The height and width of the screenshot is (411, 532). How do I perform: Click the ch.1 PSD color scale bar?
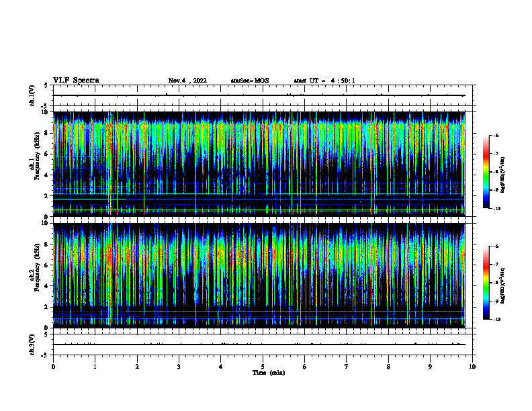click(x=486, y=172)
